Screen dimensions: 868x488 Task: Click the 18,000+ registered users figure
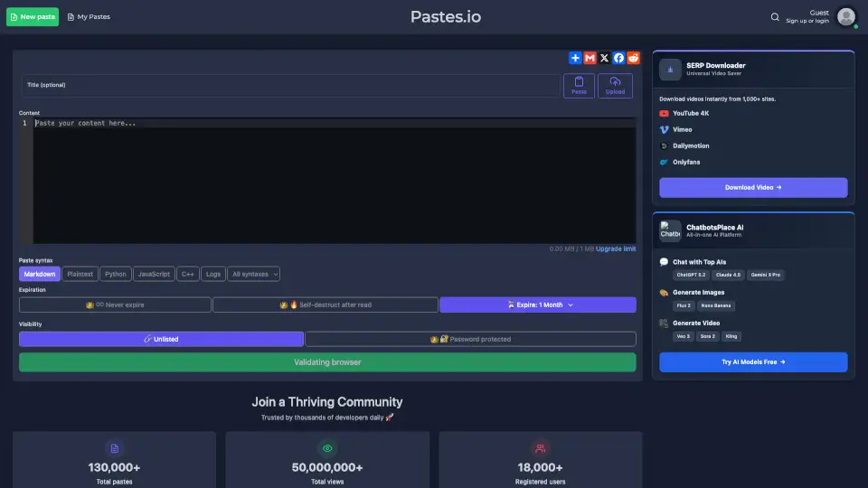coord(541,467)
